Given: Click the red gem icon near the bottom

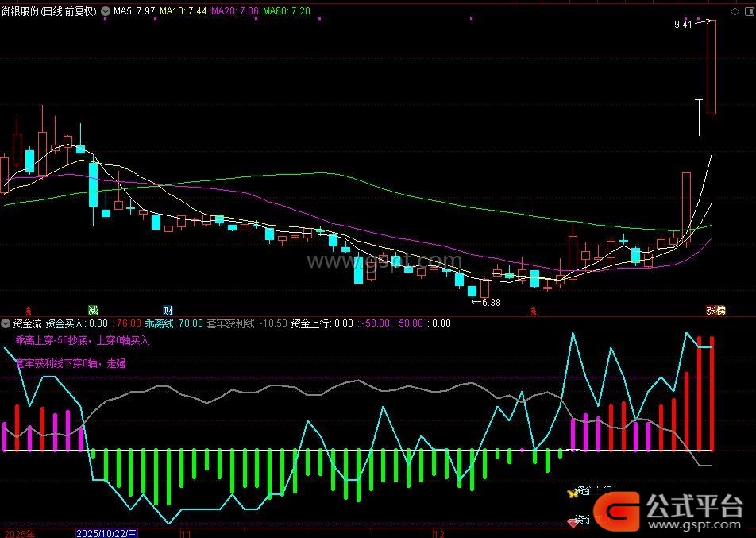Looking at the screenshot, I should point(573,521).
